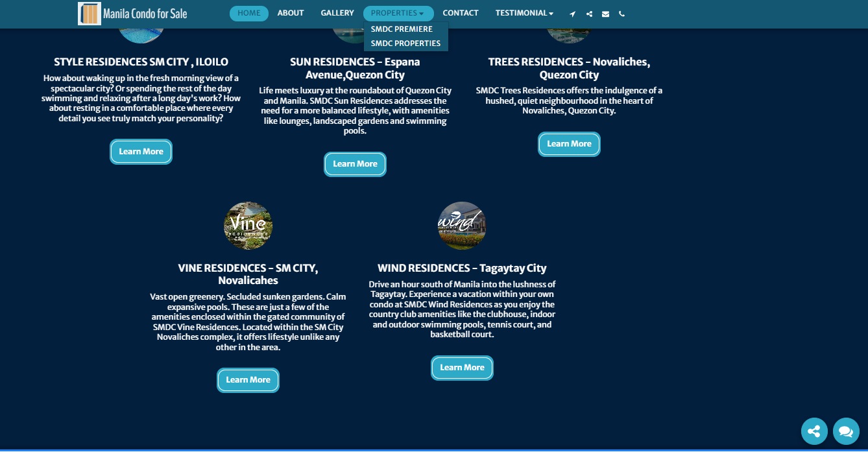Click Learn More under Vine Residences
868x452 pixels.
[248, 380]
